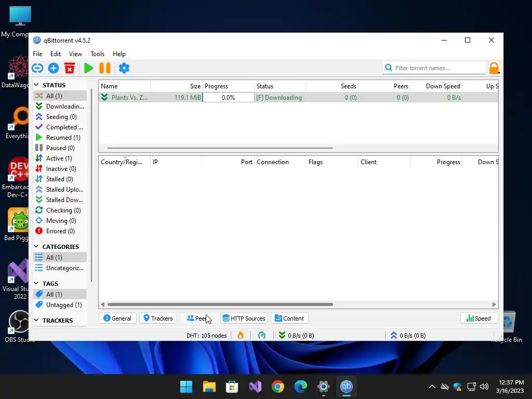This screenshot has height=399, width=532.
Task: Select the Completed status filter
Action: pos(60,127)
